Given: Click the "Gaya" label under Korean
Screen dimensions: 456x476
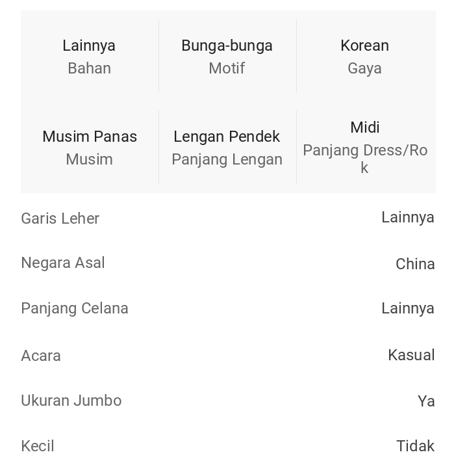Looking at the screenshot, I should tap(364, 68).
